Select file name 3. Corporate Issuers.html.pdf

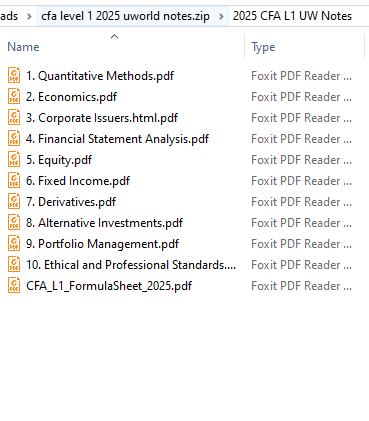[102, 118]
